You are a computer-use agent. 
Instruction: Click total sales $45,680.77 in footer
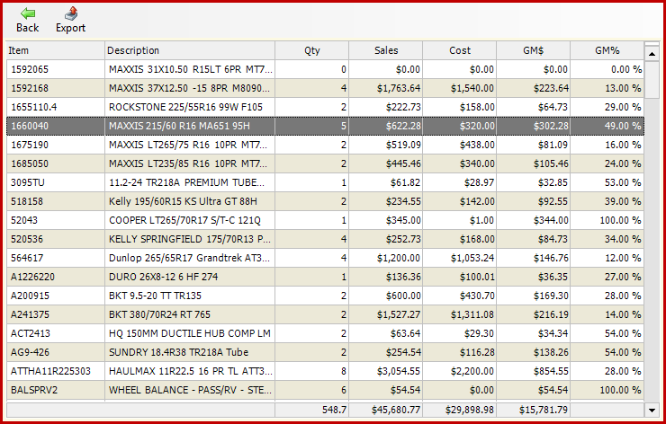(396, 410)
